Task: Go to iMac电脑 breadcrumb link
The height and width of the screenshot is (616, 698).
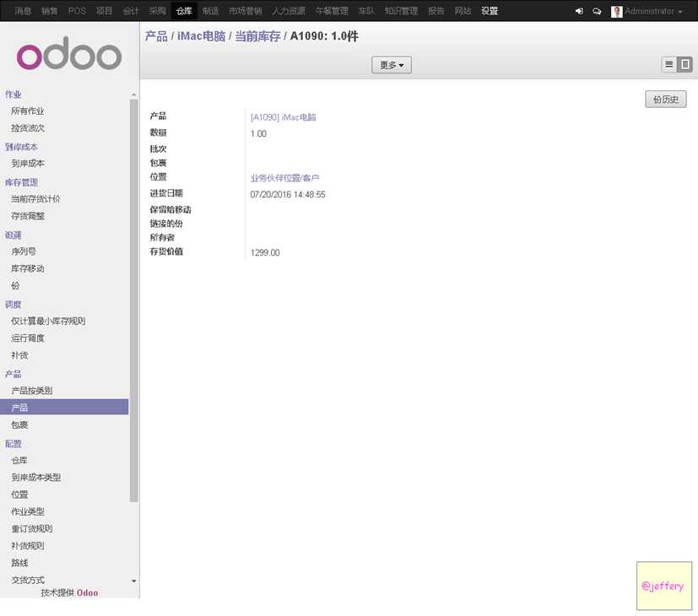Action: [x=201, y=36]
